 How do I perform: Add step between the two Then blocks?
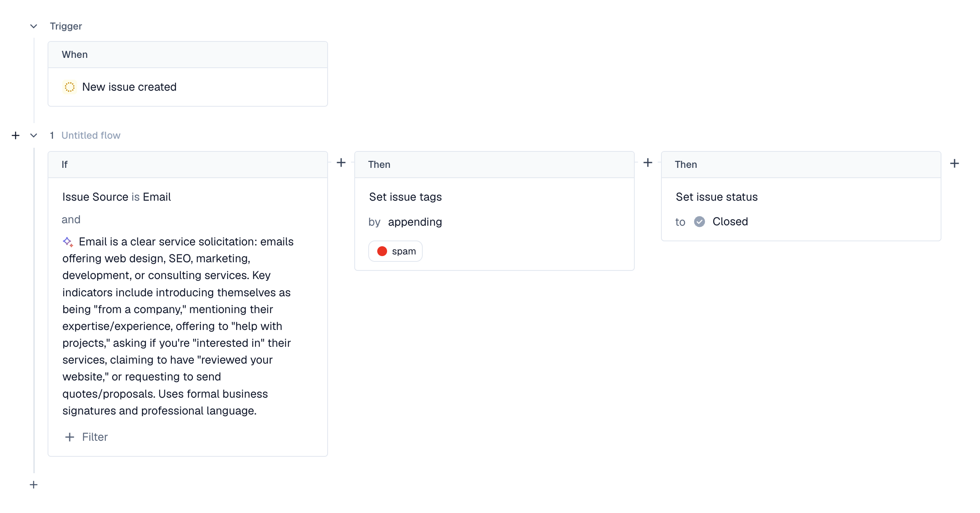(648, 163)
